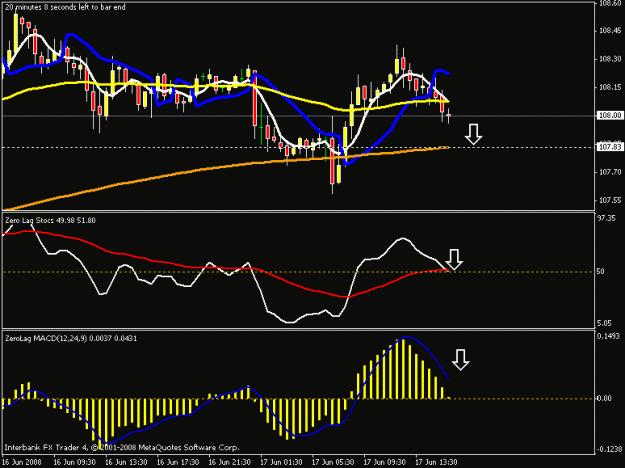Click the 50 level label on the stochastic scale
Image resolution: width=625 pixels, height=468 pixels.
point(601,271)
